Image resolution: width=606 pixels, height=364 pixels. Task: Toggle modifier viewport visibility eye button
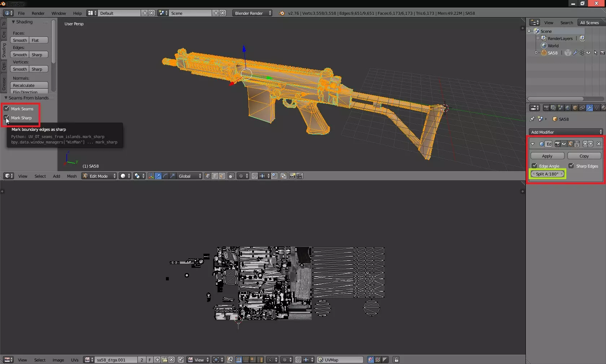(564, 144)
